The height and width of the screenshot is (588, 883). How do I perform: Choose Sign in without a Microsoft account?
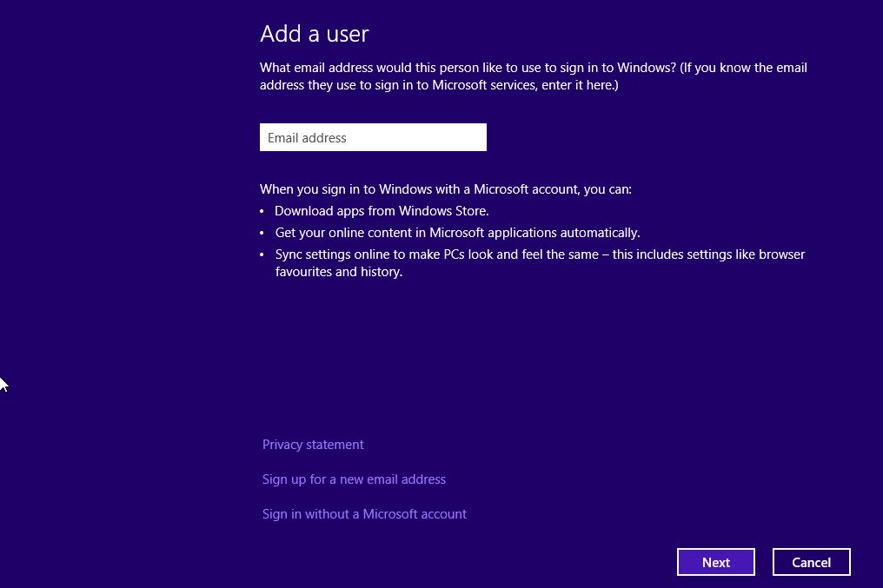coord(364,514)
